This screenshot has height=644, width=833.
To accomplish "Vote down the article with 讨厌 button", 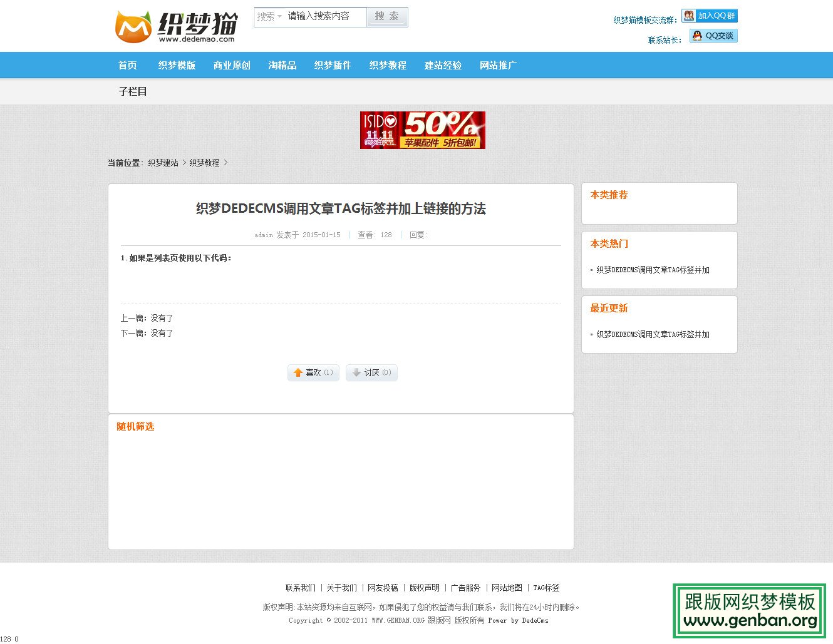I will [371, 372].
